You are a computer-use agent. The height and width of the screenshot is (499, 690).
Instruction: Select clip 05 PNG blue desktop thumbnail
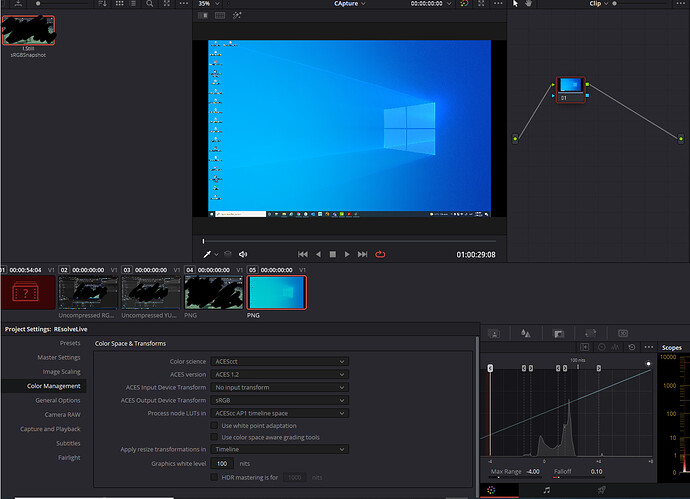[276, 293]
